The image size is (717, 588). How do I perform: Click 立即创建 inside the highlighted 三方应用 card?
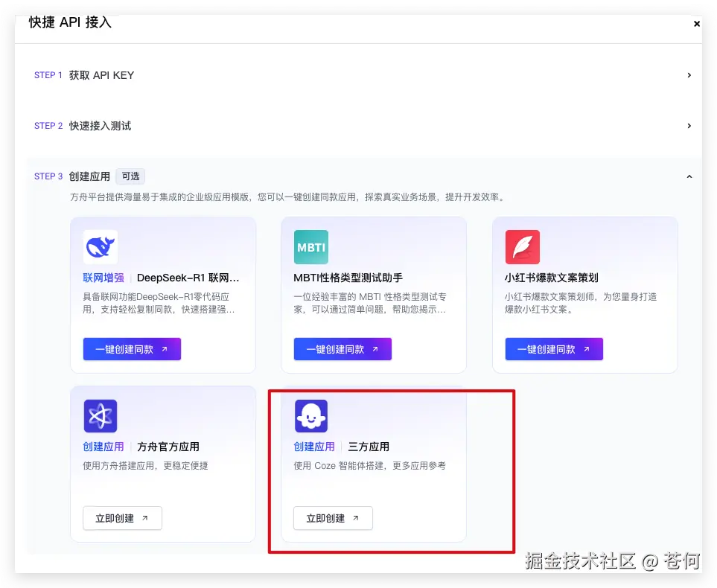(333, 518)
